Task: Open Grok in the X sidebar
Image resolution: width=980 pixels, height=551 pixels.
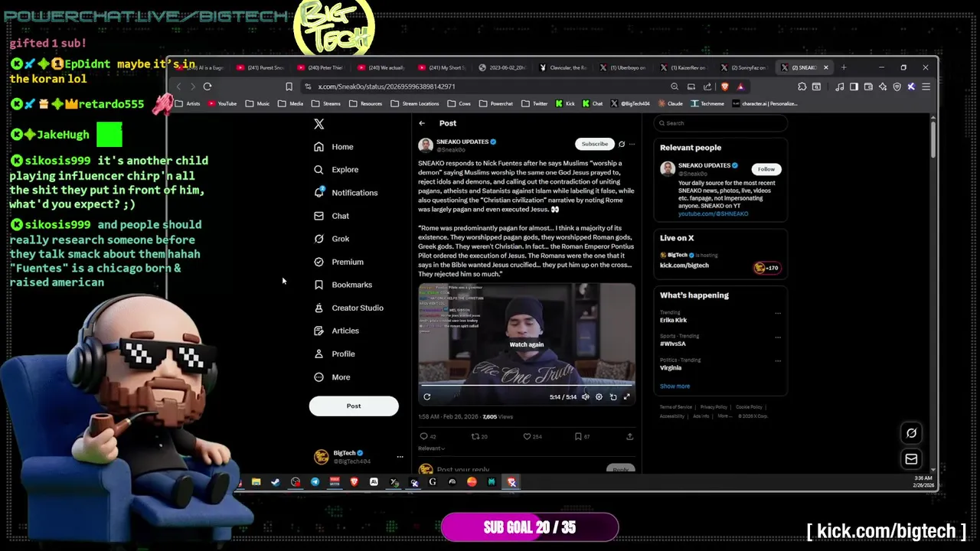Action: pyautogui.click(x=332, y=239)
